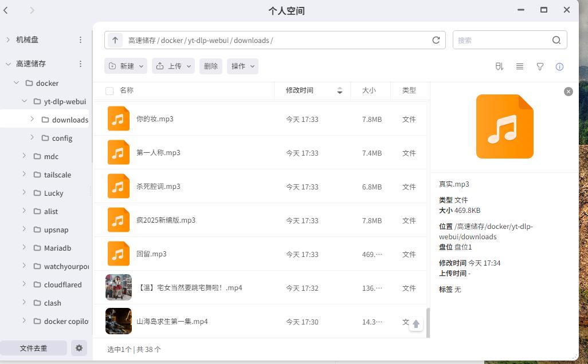588x364 pixels.
Task: Tick the select-all checkbox
Action: (x=109, y=90)
